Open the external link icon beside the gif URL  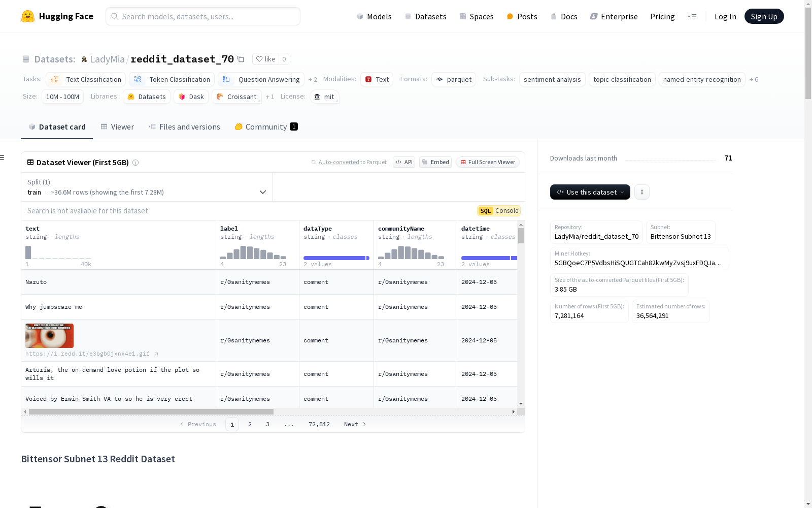156,354
